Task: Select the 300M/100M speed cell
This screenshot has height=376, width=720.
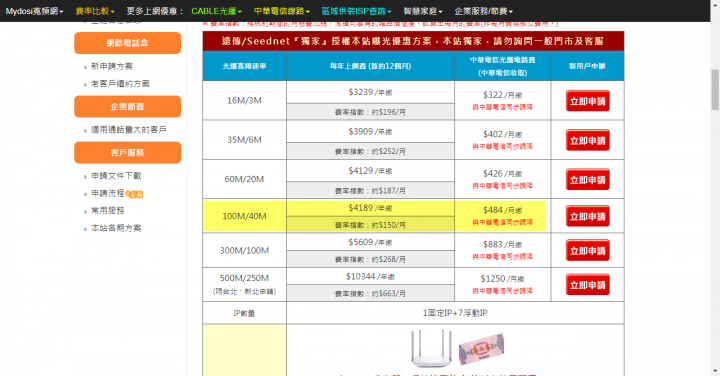Action: point(244,251)
